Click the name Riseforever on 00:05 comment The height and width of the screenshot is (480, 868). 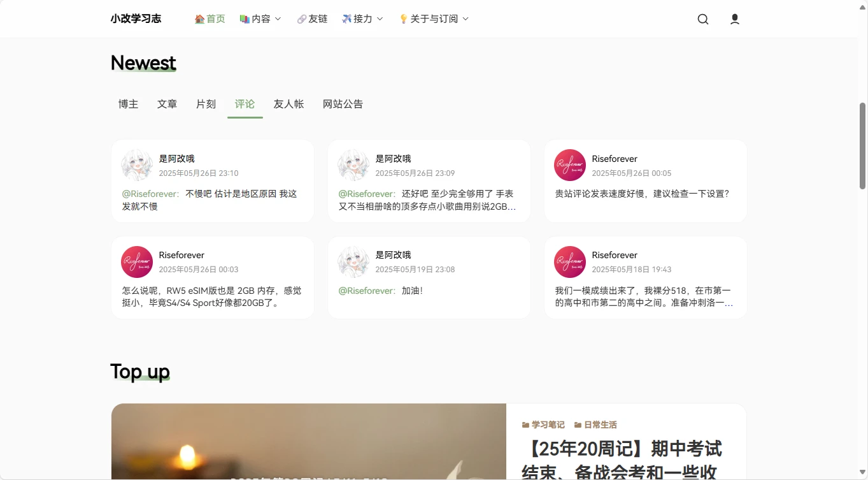(615, 159)
